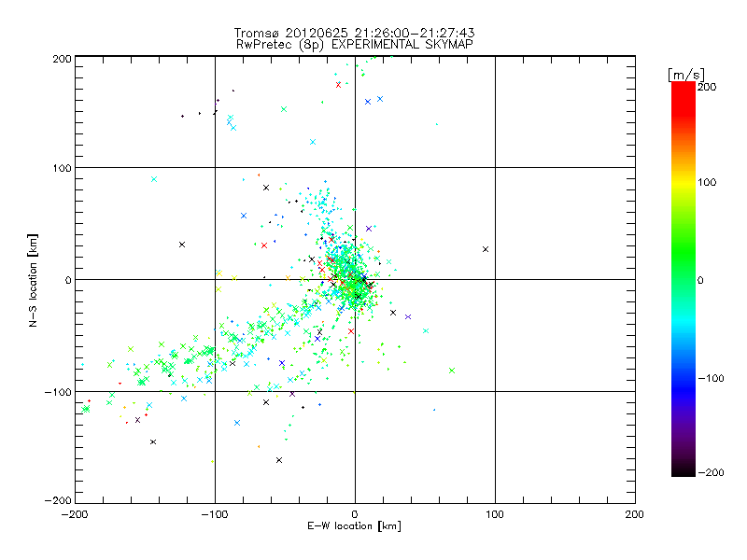Click the N-S location [km] axis label

pos(35,280)
